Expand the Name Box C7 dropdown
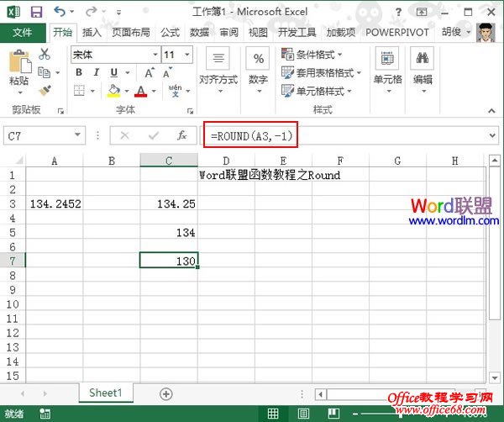The image size is (504, 422). (77, 135)
